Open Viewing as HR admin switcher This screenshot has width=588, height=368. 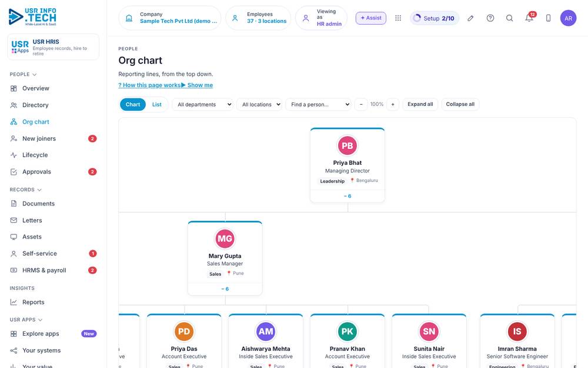(322, 18)
